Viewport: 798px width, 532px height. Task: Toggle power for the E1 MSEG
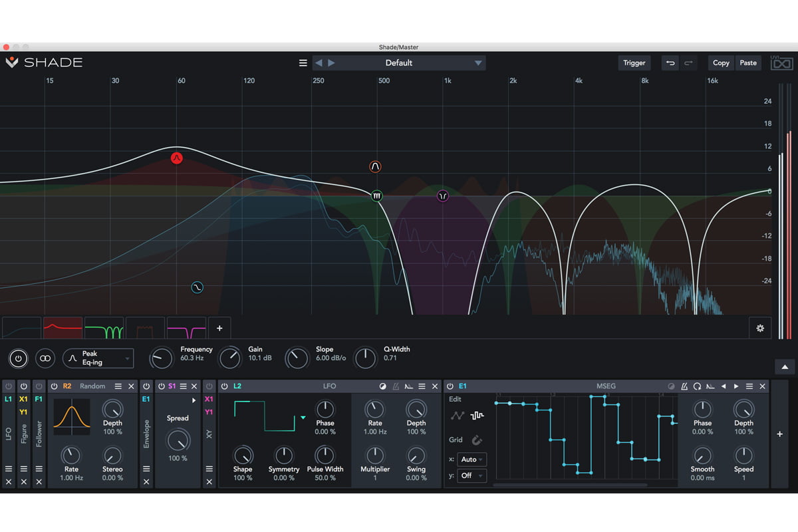click(450, 386)
